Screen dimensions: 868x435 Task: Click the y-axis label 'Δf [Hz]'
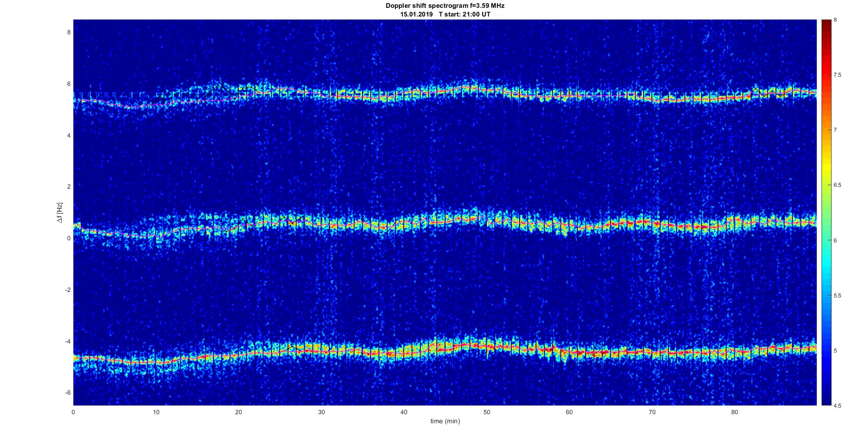pyautogui.click(x=59, y=213)
